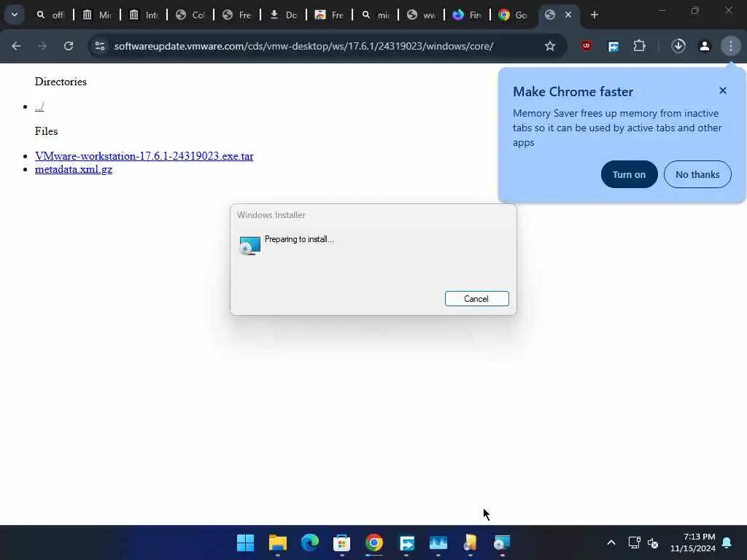Switch to the 'mic' search tab

click(x=376, y=15)
